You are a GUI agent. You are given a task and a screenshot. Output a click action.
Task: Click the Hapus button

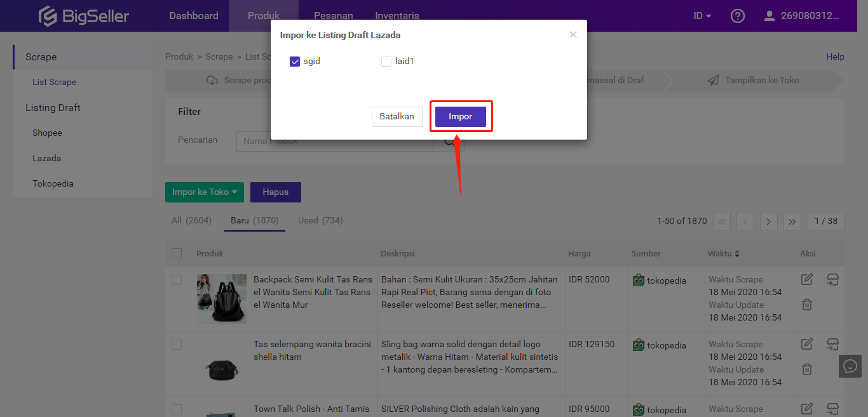click(x=276, y=192)
